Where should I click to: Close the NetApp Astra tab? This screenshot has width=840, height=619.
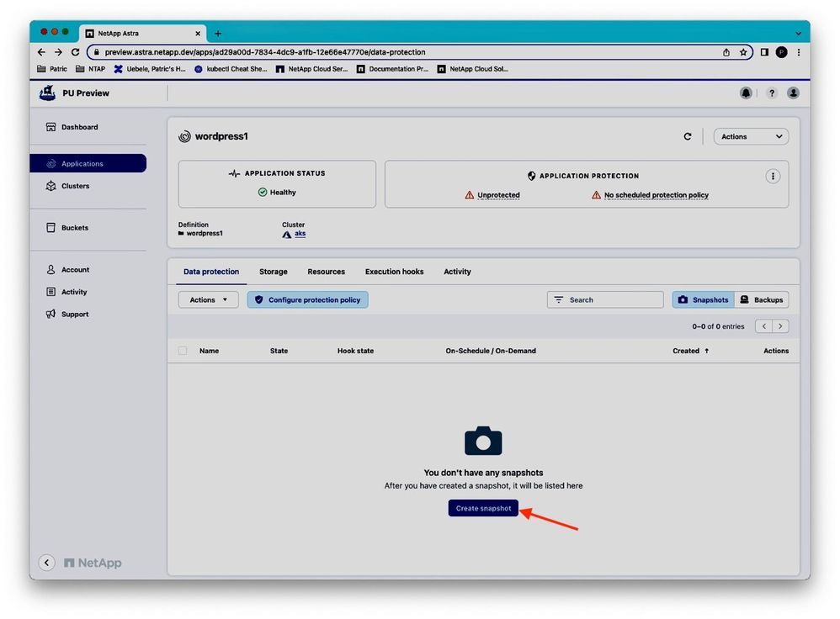[198, 33]
